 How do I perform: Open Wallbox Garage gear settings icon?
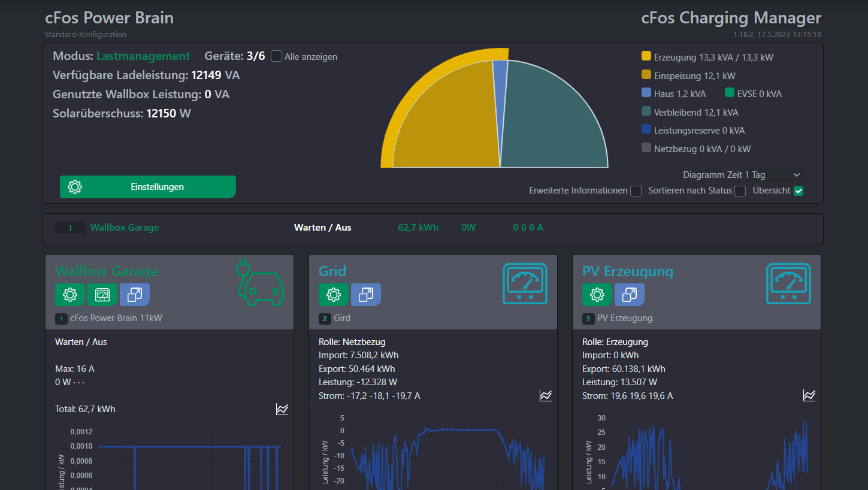click(70, 295)
